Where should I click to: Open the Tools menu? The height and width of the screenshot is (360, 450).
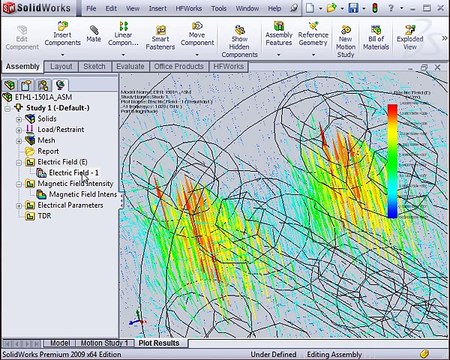tap(219, 8)
